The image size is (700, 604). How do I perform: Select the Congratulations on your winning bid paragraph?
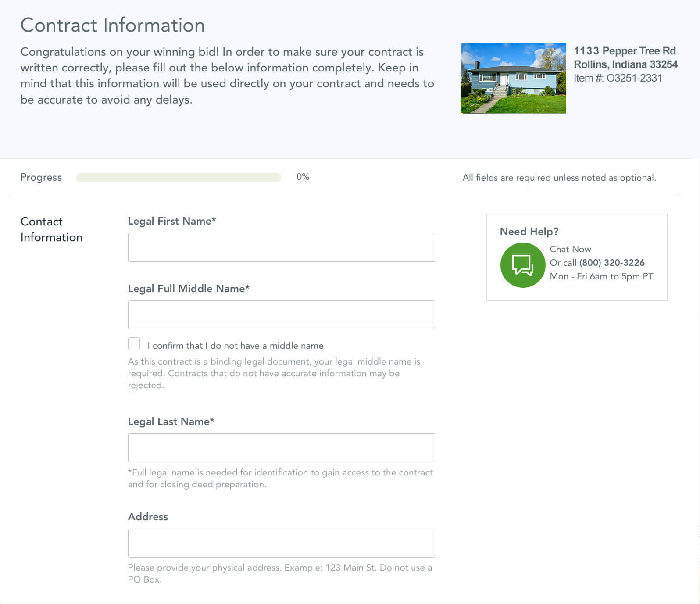coord(227,76)
